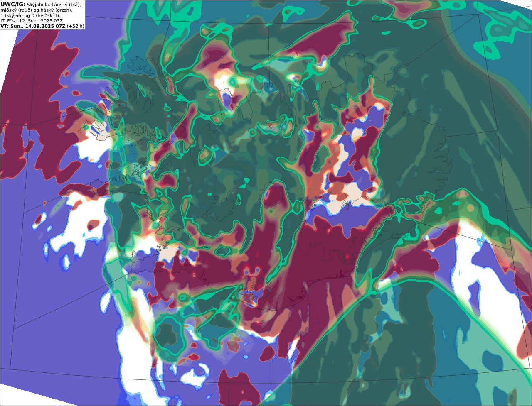Screen dimensions: 532x406
Task: Click the '1 (skýjað) og 0 (heiðskírt)' legend line
Action: (x=30, y=15)
